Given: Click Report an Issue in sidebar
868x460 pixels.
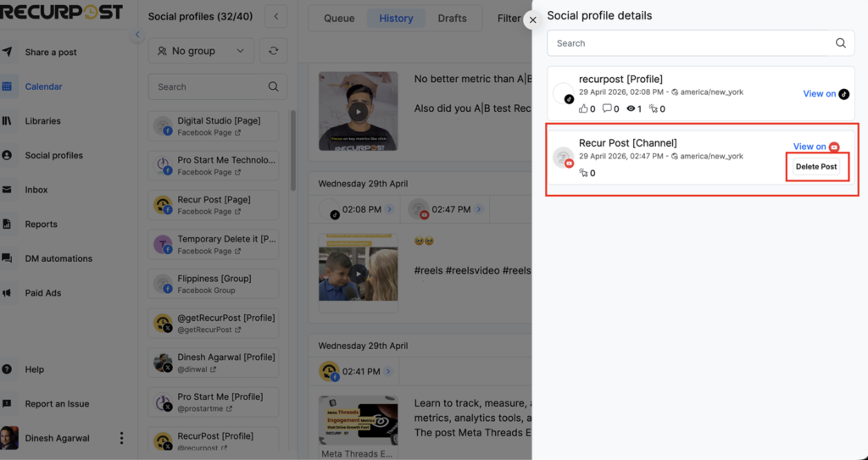Looking at the screenshot, I should (57, 403).
